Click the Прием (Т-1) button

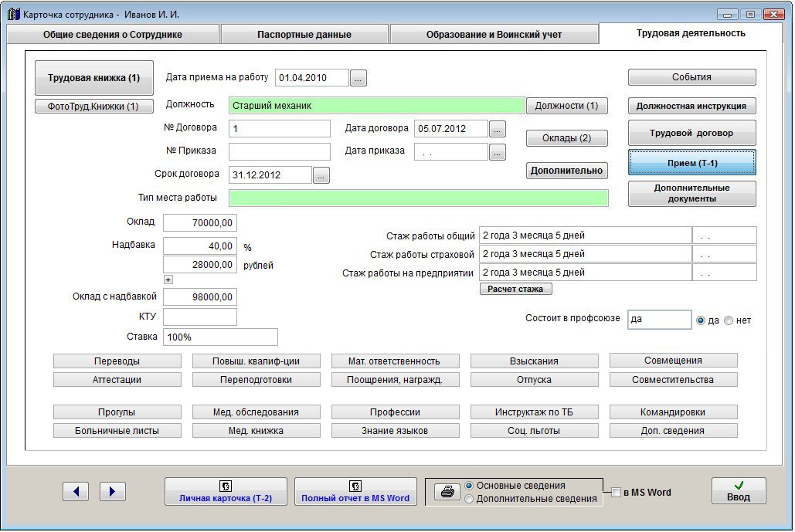(691, 163)
